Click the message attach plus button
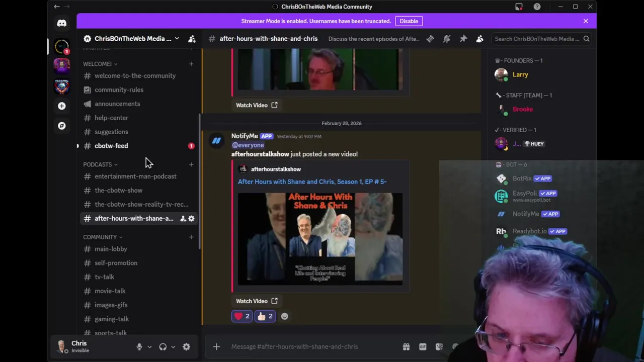This screenshot has width=644, height=362. (216, 346)
